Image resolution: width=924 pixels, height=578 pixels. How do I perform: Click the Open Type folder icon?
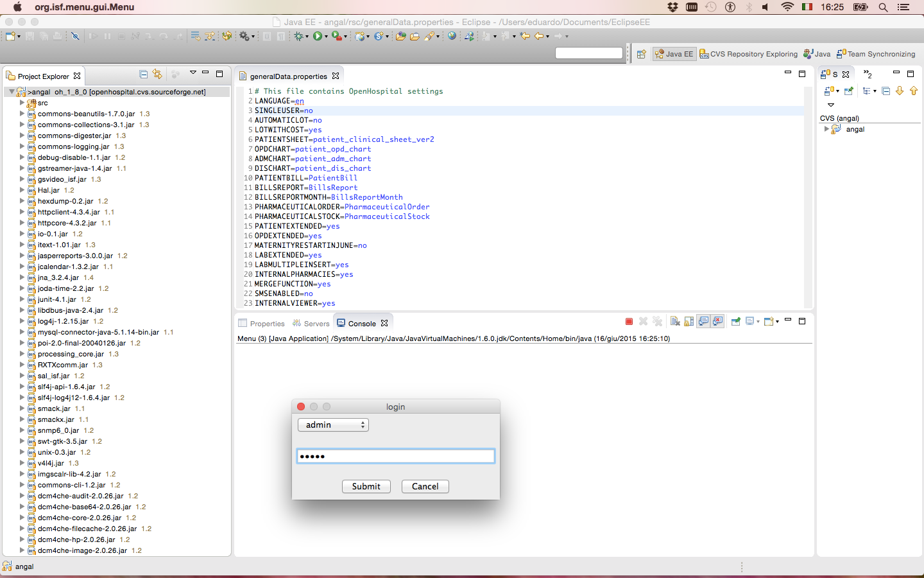click(x=401, y=37)
